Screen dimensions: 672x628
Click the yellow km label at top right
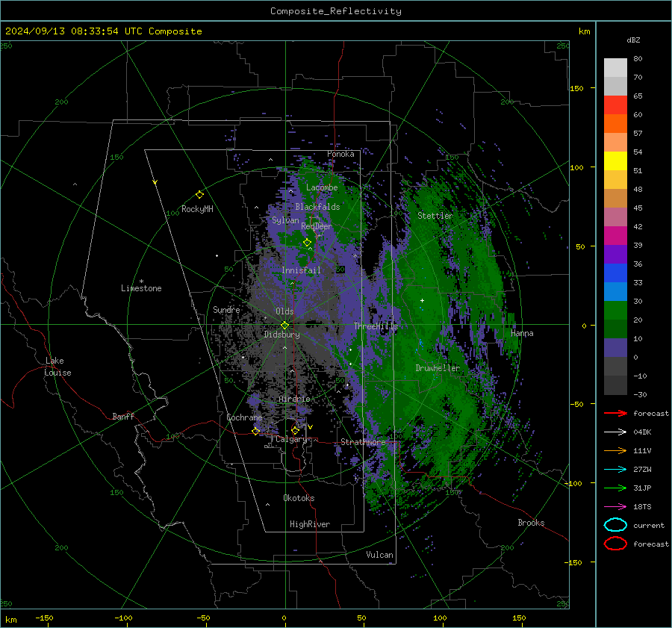[584, 31]
